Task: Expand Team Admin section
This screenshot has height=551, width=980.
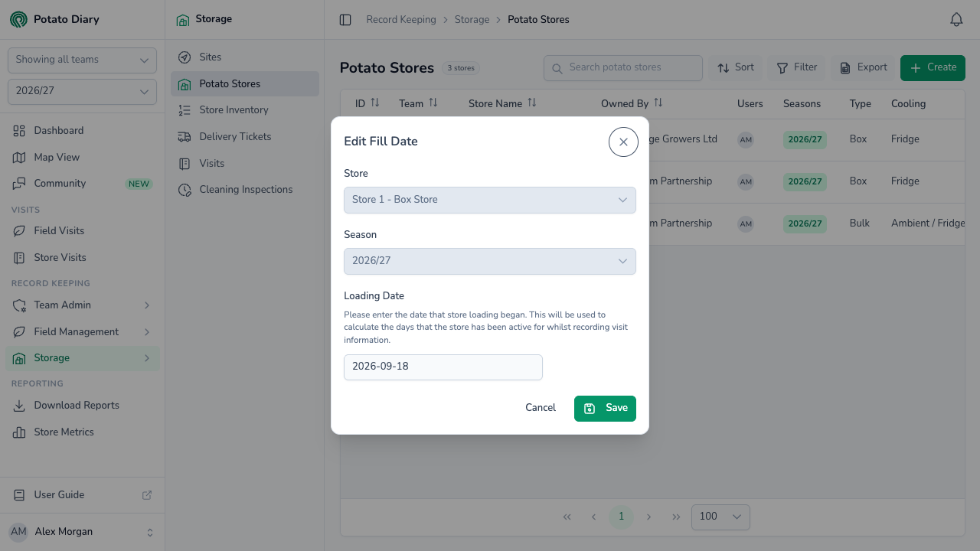Action: [x=83, y=305]
